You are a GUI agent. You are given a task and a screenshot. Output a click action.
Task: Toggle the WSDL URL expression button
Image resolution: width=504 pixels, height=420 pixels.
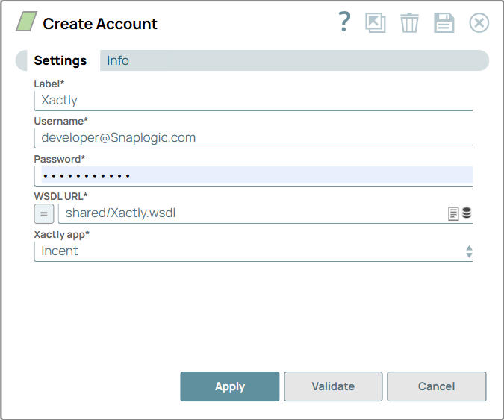coord(44,213)
